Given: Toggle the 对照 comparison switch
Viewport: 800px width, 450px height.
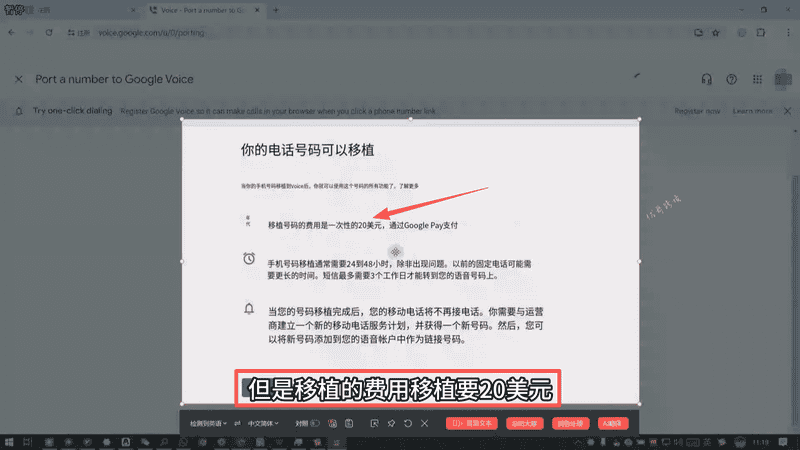Looking at the screenshot, I should (x=314, y=423).
